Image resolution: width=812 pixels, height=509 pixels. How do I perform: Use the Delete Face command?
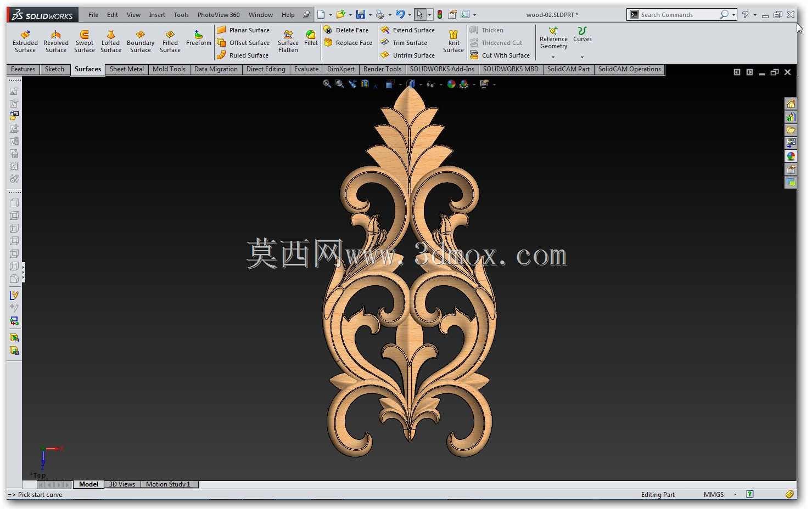346,30
